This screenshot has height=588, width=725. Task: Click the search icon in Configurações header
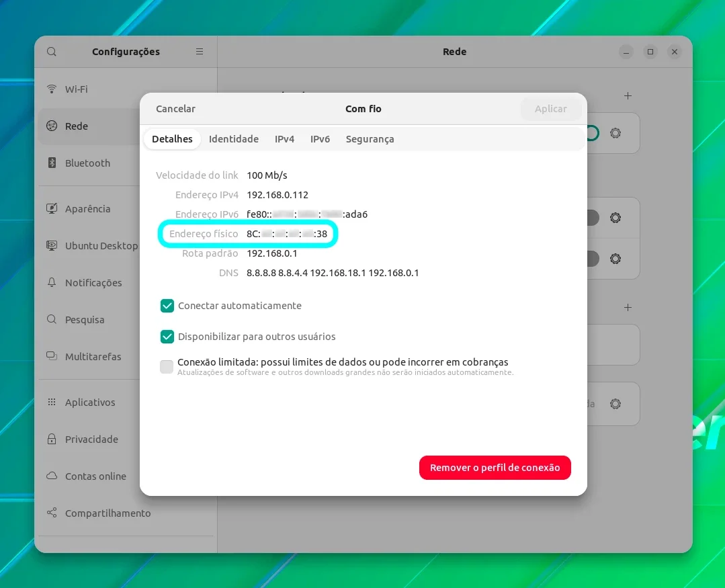[52, 51]
